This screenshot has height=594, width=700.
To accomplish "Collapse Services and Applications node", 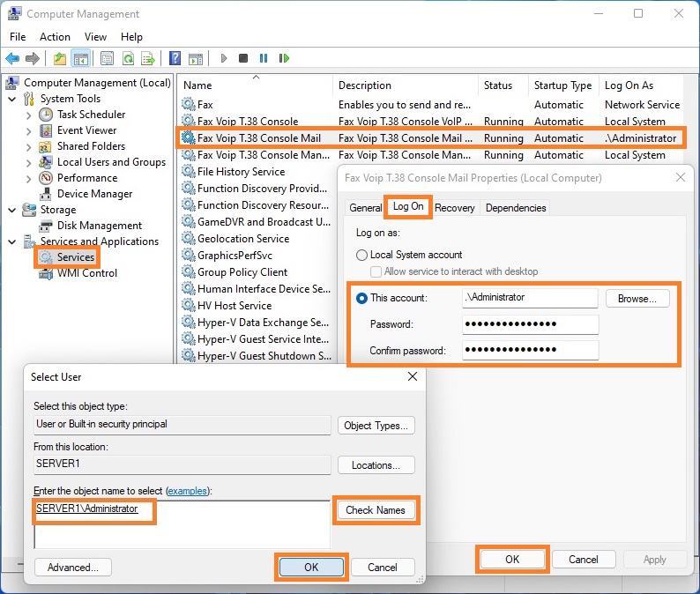I will [12, 241].
